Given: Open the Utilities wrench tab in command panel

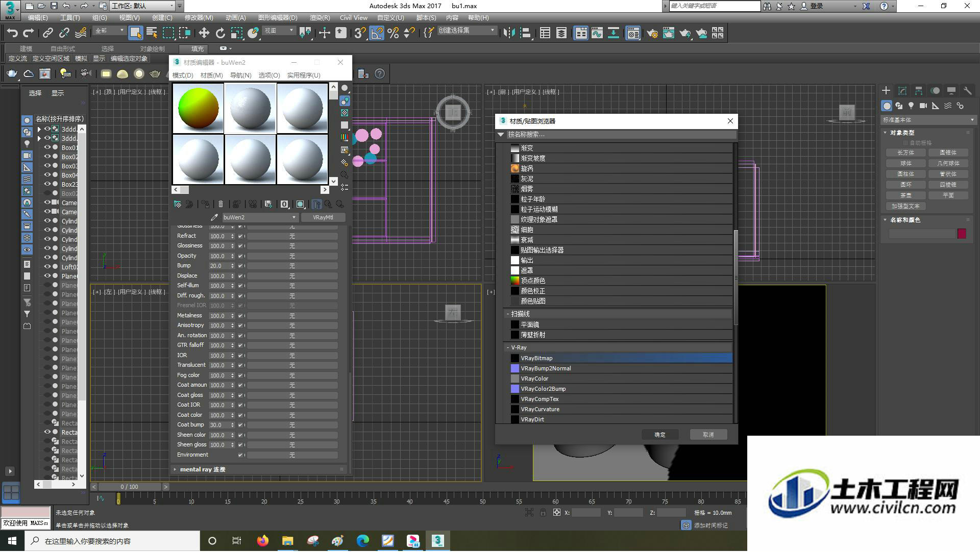Looking at the screenshot, I should 967,91.
